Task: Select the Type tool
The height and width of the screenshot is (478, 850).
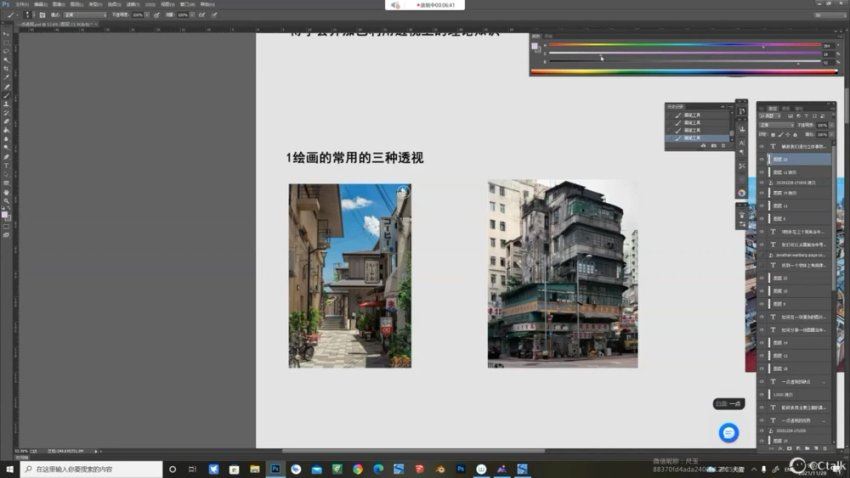Action: [7, 165]
